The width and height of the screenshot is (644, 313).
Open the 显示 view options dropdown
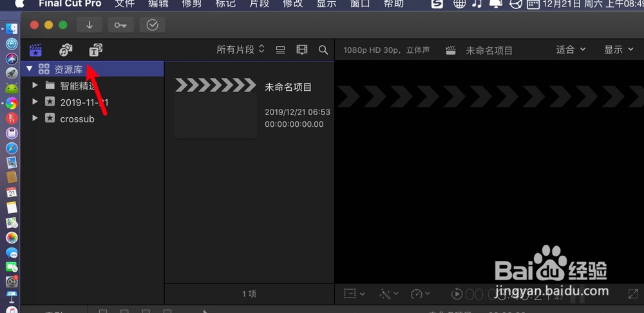click(619, 50)
